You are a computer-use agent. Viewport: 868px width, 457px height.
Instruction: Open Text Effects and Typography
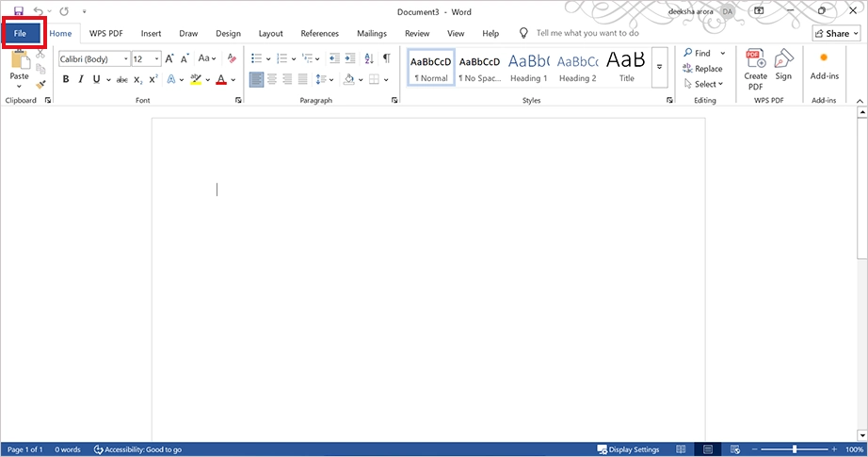point(171,79)
